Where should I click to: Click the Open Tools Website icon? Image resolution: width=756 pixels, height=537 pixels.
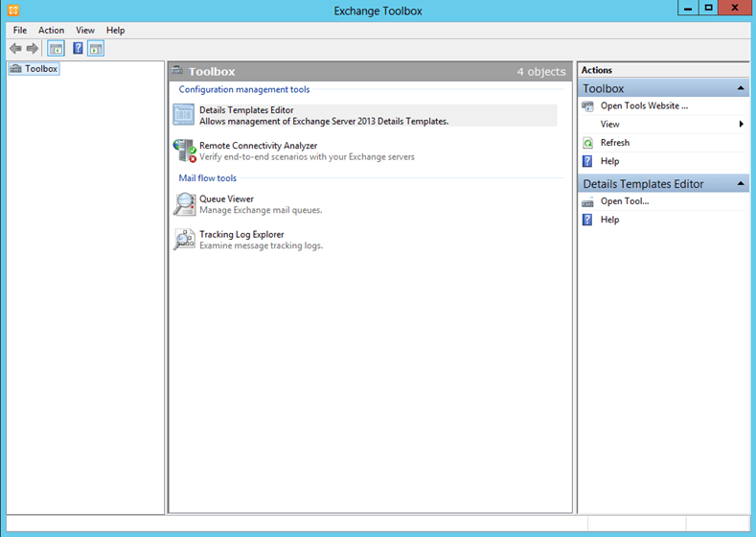point(587,106)
